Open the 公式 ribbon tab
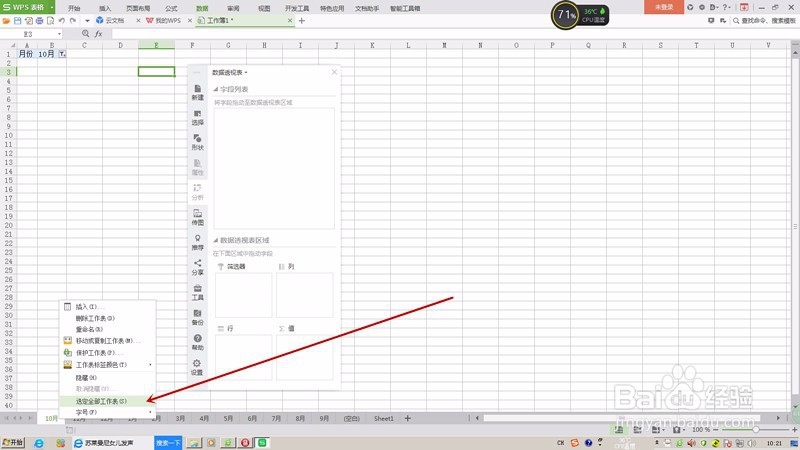The height and width of the screenshot is (450, 800). [171, 8]
